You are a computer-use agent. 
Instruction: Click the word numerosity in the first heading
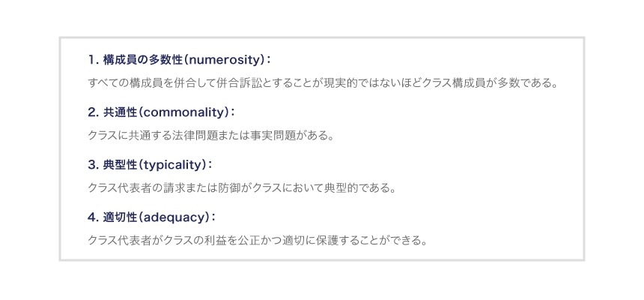225,60
